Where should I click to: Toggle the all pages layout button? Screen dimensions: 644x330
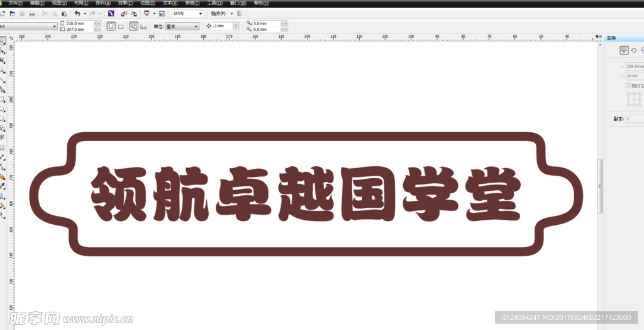click(x=134, y=26)
